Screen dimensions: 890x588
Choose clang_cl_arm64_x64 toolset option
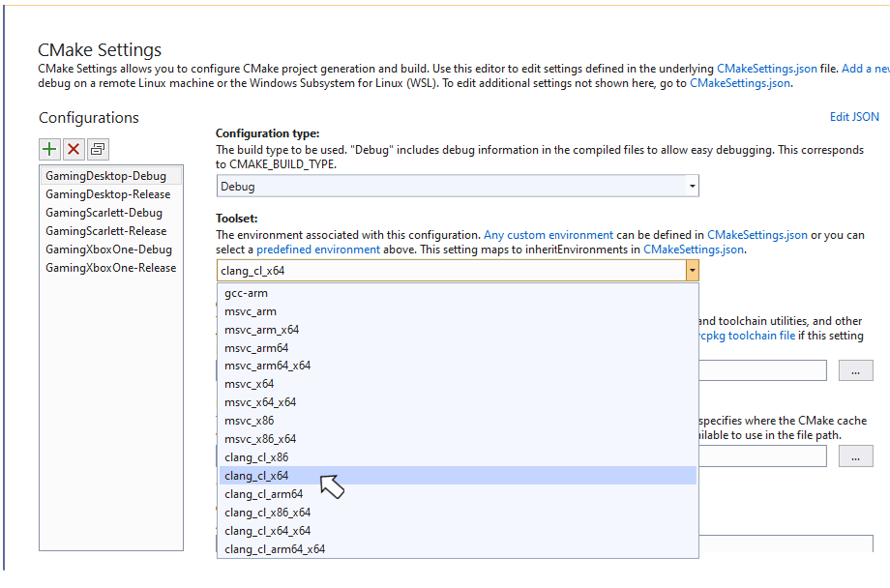pos(458,549)
